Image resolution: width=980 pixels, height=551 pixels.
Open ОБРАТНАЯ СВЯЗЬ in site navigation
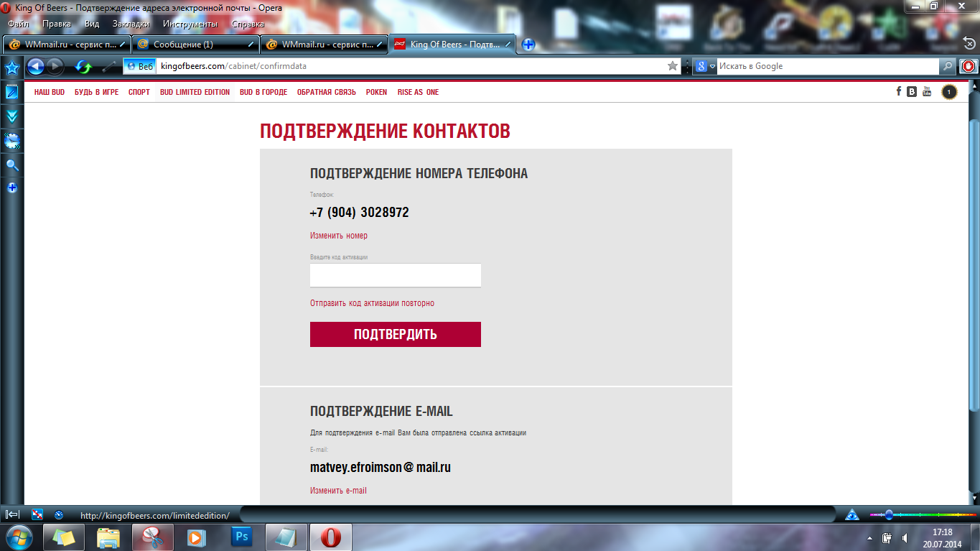[327, 92]
